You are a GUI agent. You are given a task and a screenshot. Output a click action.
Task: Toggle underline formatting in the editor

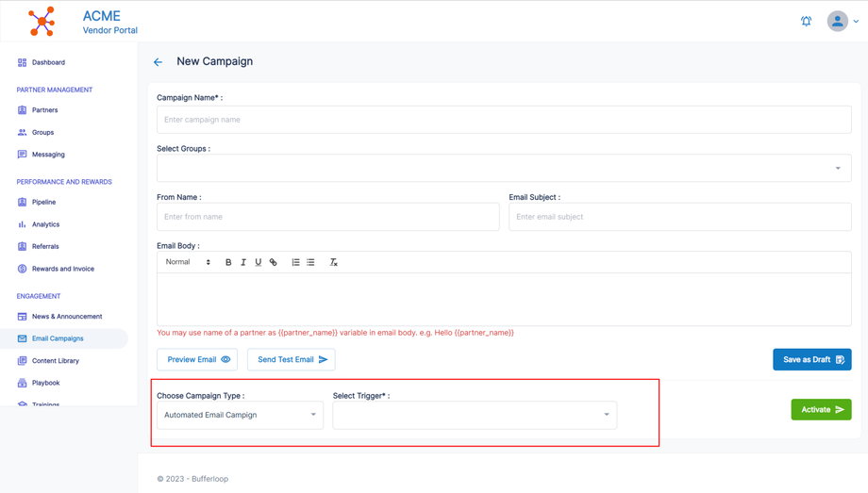[x=259, y=263]
